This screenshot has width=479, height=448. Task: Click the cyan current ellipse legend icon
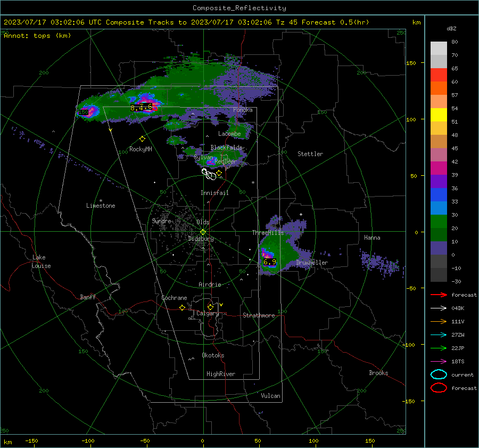point(439,374)
